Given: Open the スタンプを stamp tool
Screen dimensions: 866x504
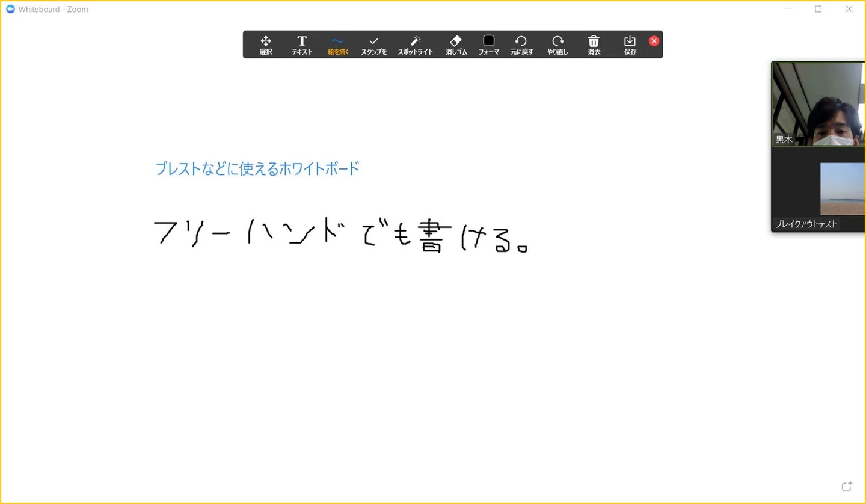Looking at the screenshot, I should pos(374,45).
